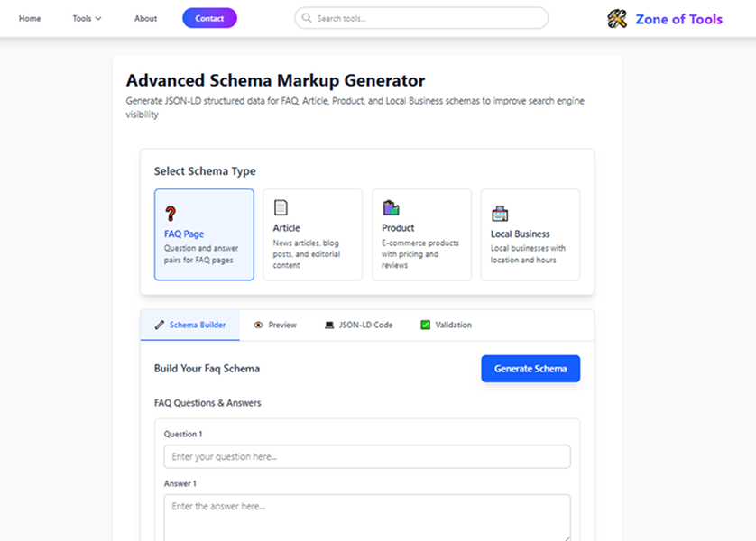The width and height of the screenshot is (756, 541).
Task: Switch to the JSON-LD Code tab
Action: coord(365,325)
